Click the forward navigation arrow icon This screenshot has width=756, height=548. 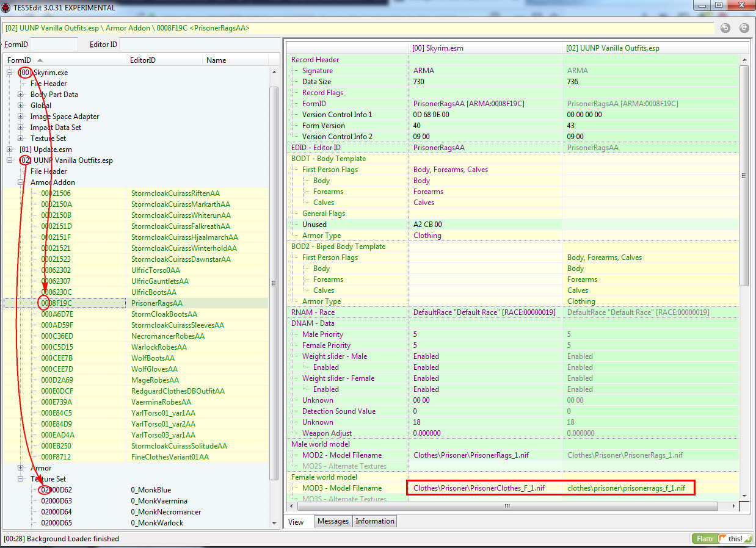pos(744,28)
